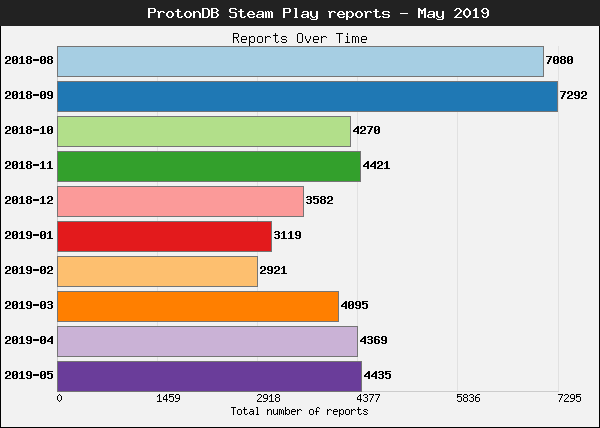The width and height of the screenshot is (600, 428).
Task: Select the purple 2019-05 bar
Action: [209, 376]
